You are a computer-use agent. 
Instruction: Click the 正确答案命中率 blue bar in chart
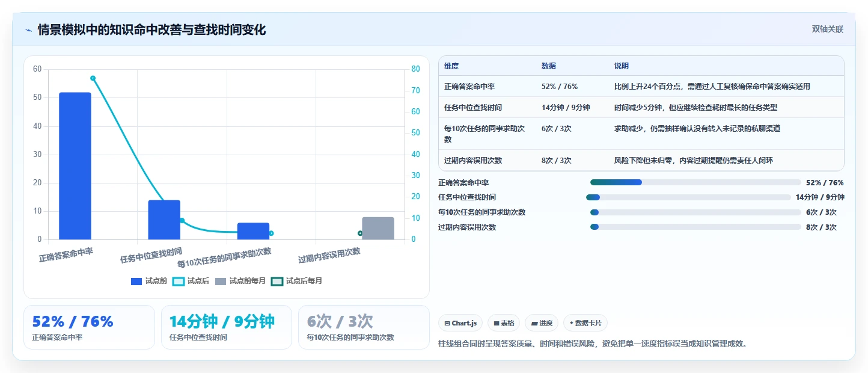pos(75,166)
